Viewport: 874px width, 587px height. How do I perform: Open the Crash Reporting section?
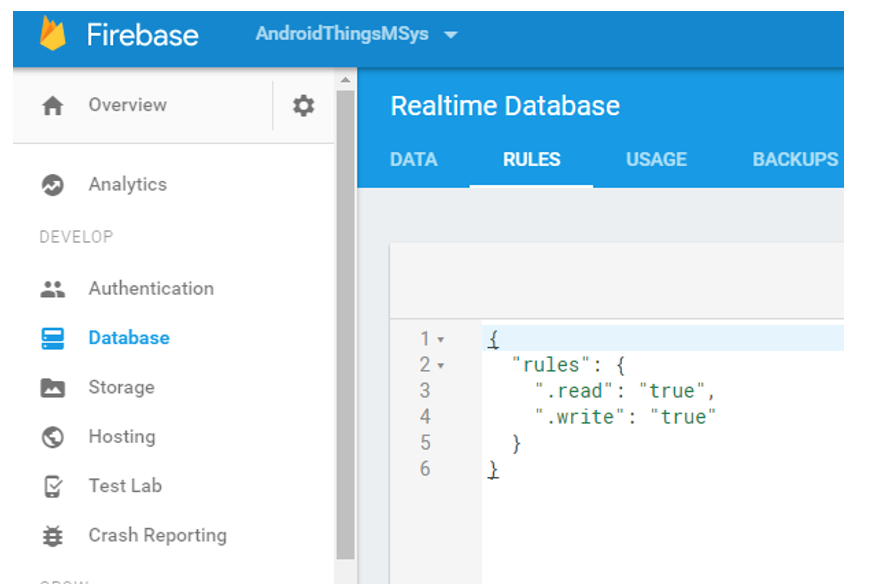[x=158, y=535]
